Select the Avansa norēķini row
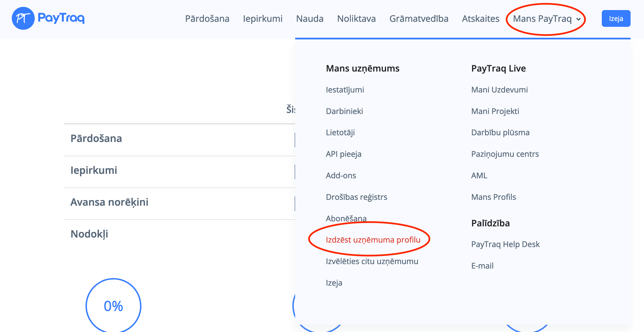The height and width of the screenshot is (332, 644). (109, 202)
